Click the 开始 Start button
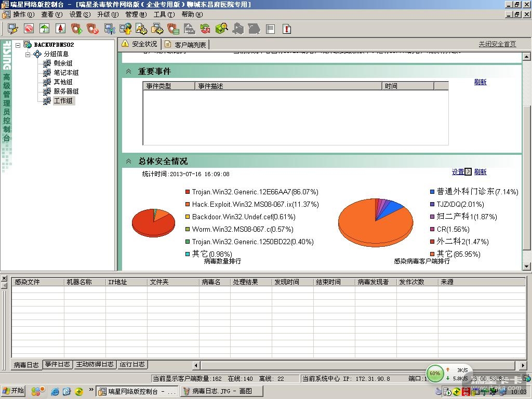Image resolution: width=532 pixels, height=399 pixels. click(x=14, y=391)
